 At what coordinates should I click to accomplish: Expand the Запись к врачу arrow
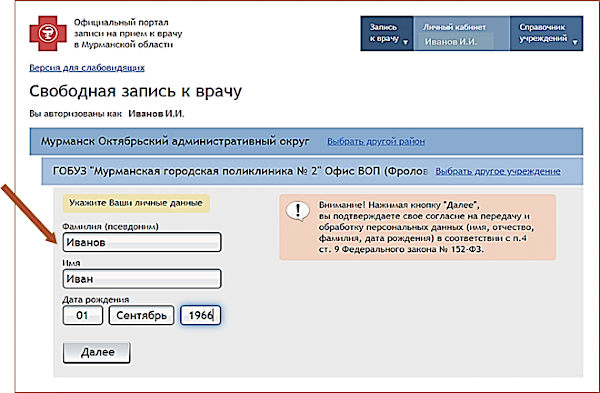(x=406, y=42)
